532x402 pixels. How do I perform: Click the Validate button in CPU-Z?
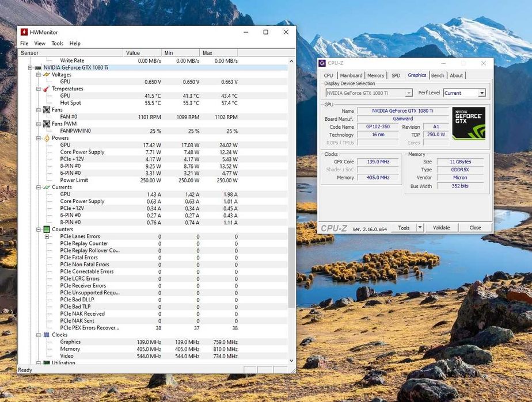pyautogui.click(x=442, y=228)
